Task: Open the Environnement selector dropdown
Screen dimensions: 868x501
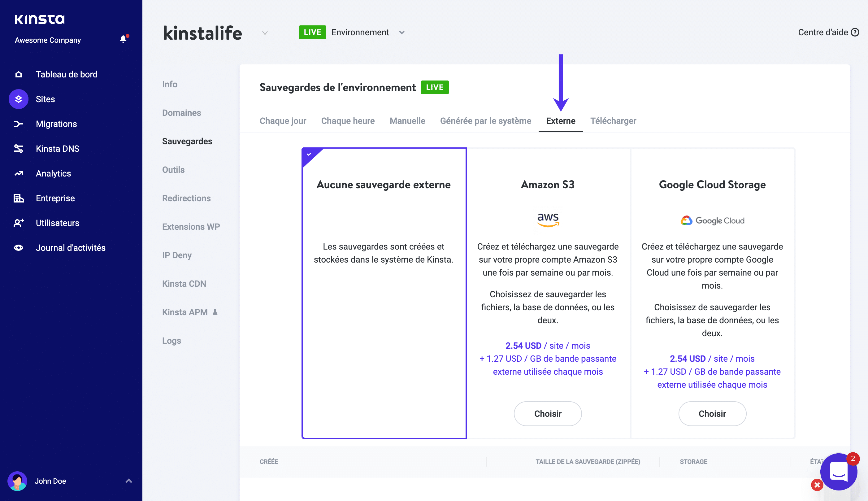Action: pos(402,32)
